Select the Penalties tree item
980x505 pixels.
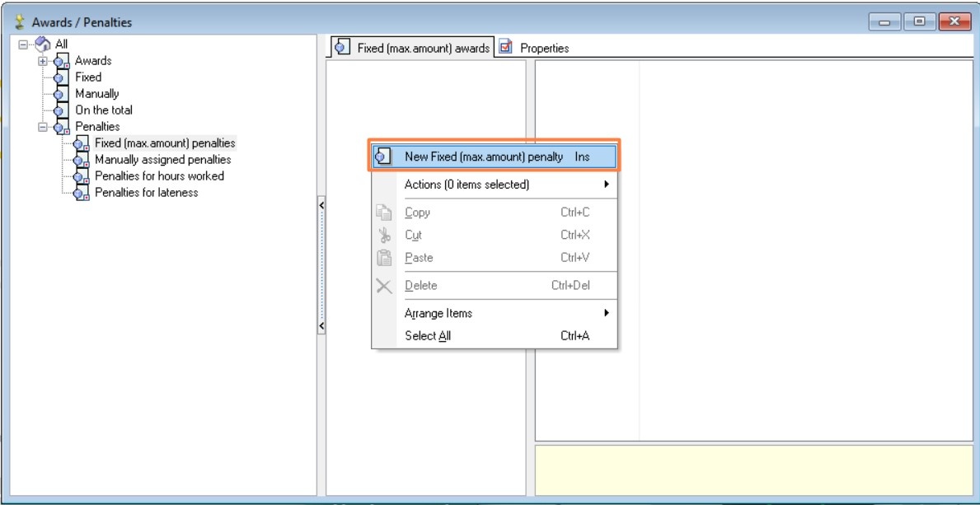(97, 126)
